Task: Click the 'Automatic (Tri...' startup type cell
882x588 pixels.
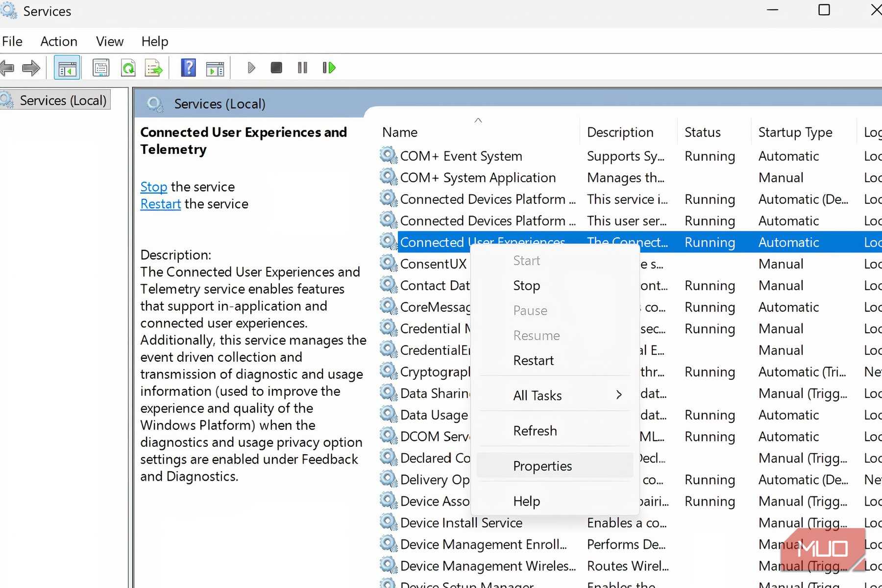Action: [x=802, y=371]
